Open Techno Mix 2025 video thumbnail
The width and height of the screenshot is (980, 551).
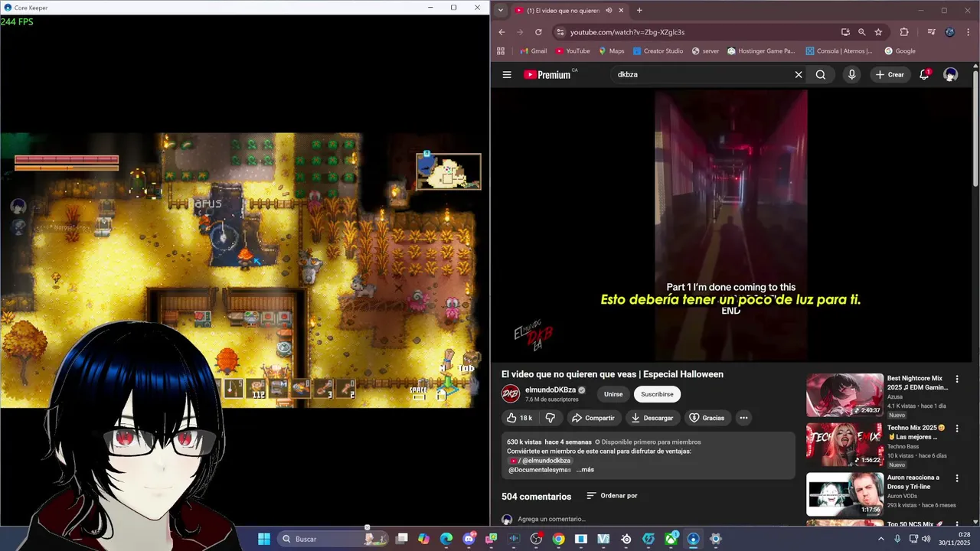click(x=844, y=445)
